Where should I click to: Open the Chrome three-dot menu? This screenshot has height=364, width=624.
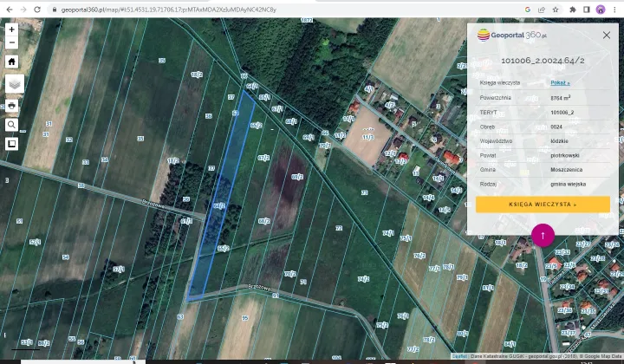point(614,10)
